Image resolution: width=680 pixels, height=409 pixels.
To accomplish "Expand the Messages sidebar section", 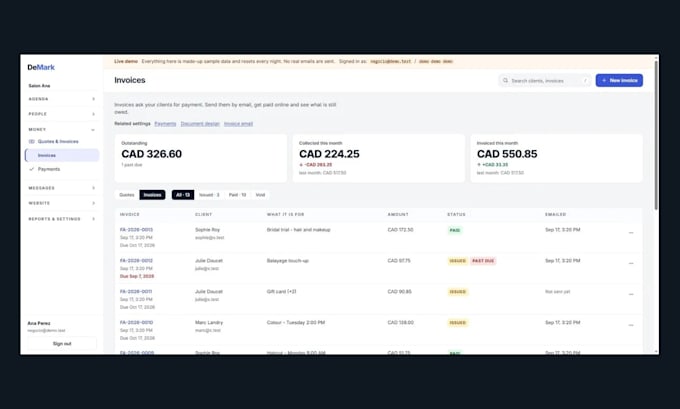I will point(62,188).
